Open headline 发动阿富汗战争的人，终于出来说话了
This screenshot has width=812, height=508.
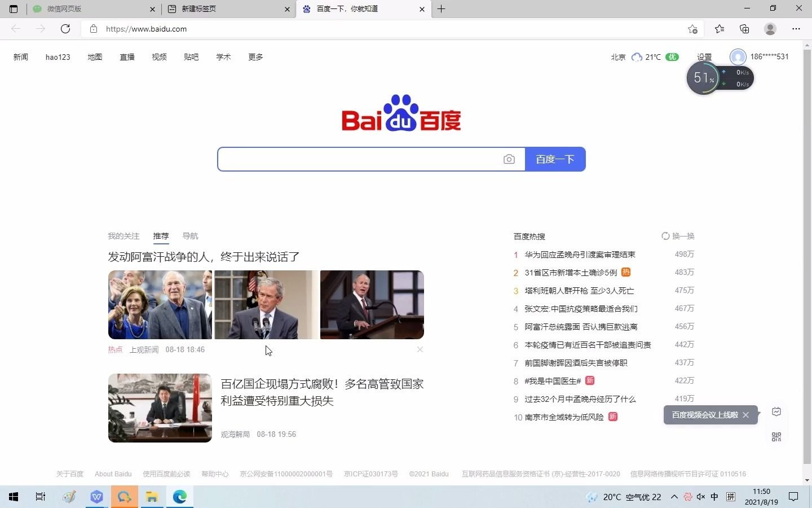coord(204,257)
